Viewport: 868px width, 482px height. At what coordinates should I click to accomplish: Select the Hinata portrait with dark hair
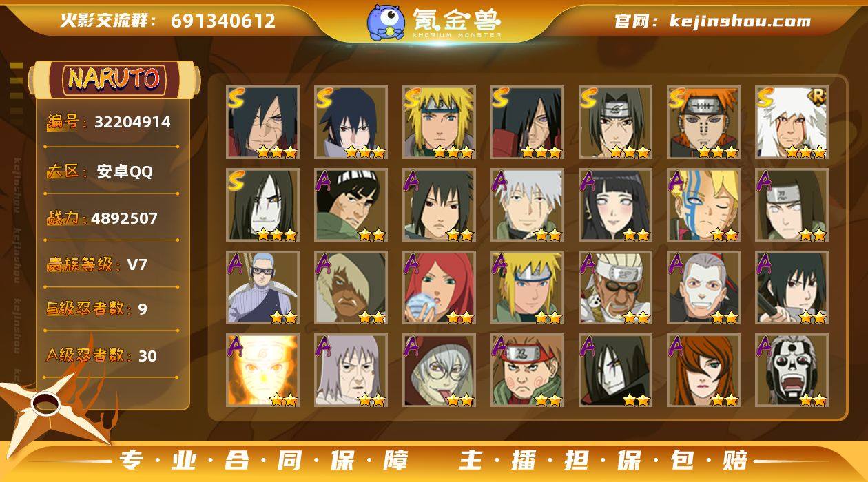click(x=616, y=205)
